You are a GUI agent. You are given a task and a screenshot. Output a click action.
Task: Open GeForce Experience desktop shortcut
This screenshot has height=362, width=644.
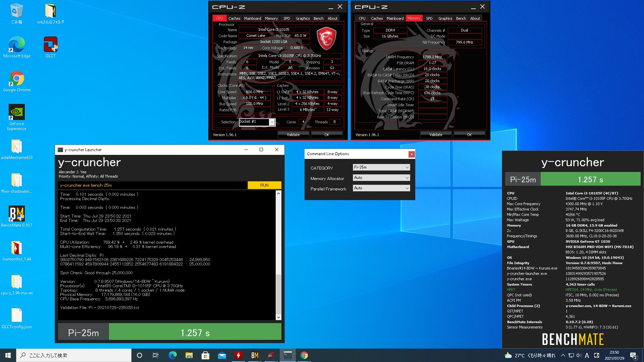[16, 117]
